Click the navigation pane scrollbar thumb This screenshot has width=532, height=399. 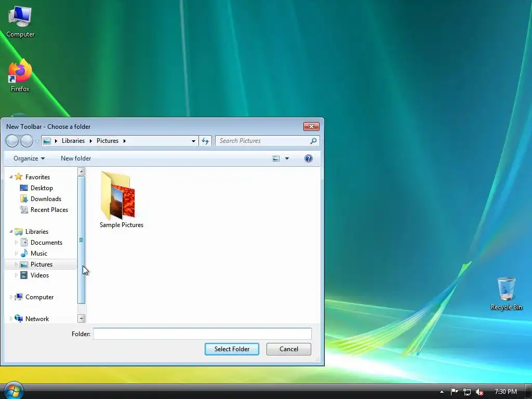(82, 240)
